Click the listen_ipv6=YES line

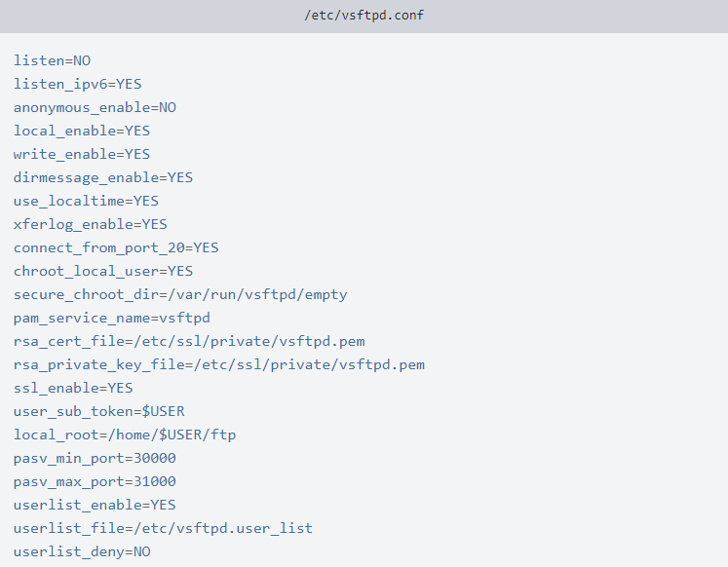(78, 84)
